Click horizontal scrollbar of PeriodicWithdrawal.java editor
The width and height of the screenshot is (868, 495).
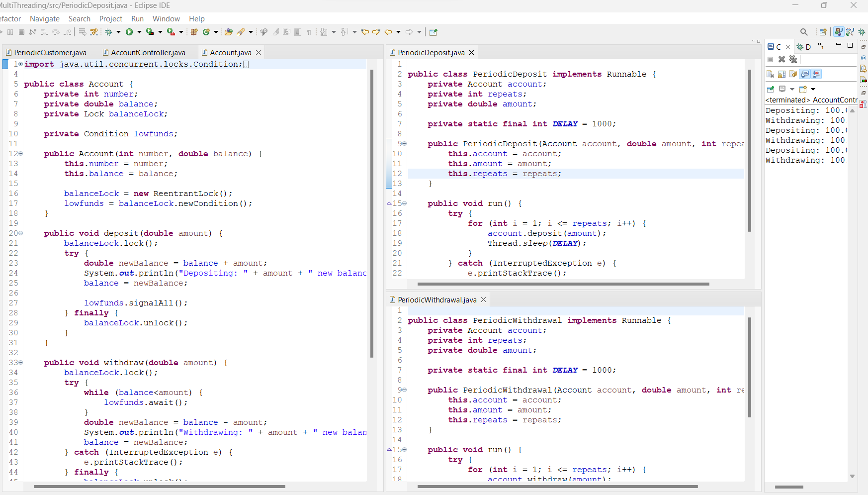tap(557, 486)
